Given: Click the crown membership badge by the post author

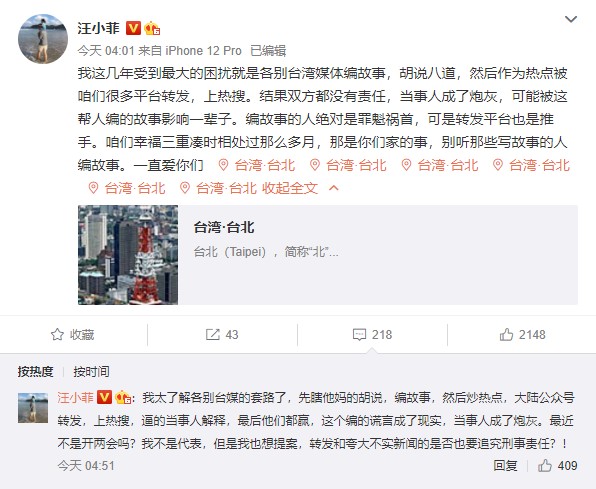Looking at the screenshot, I should pos(152,28).
